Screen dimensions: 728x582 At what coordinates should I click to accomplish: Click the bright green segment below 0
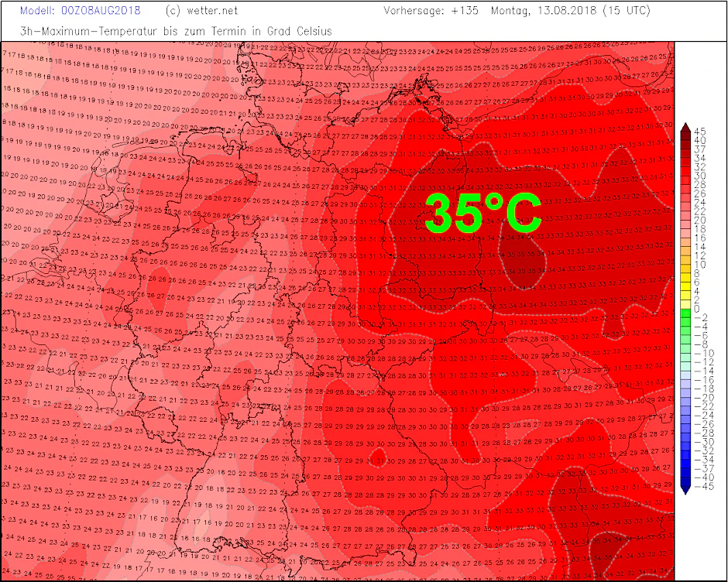point(685,313)
